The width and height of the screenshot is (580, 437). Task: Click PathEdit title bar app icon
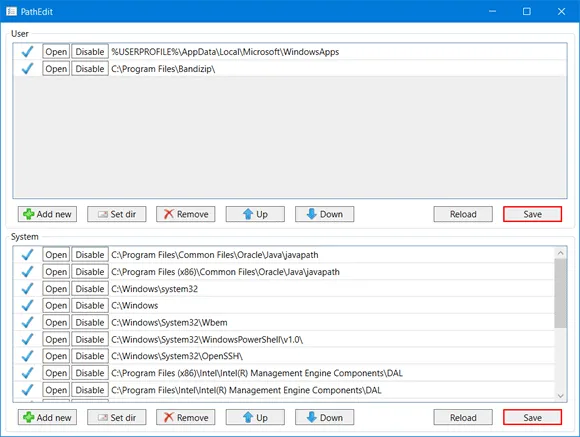click(x=11, y=11)
